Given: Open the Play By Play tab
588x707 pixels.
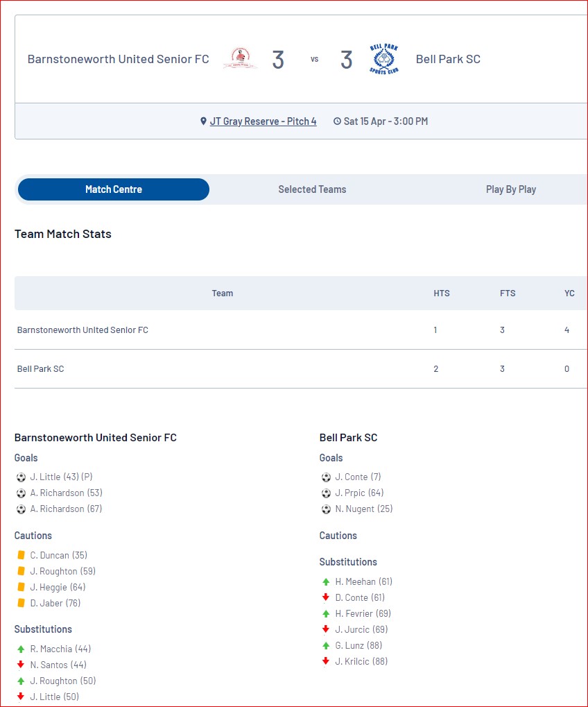Looking at the screenshot, I should (x=511, y=189).
